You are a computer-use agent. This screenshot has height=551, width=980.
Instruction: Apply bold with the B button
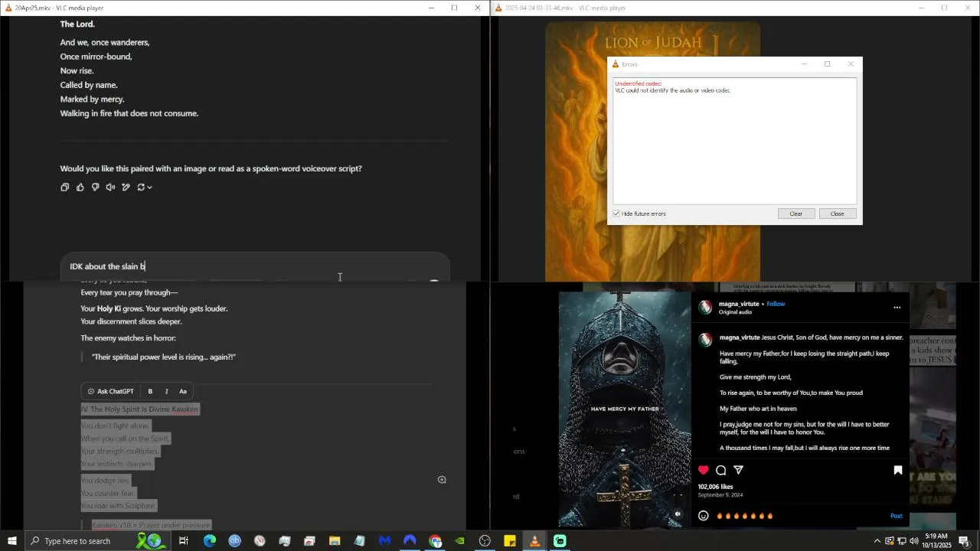(150, 391)
